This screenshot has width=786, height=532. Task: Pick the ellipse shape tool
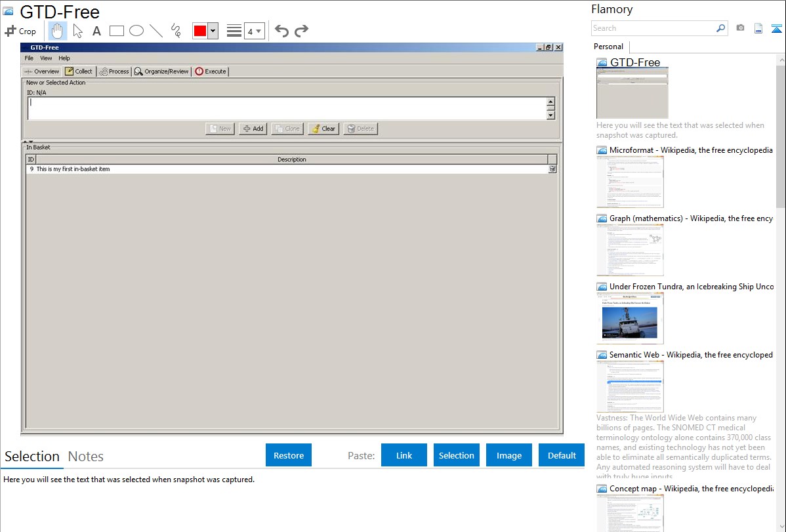[136, 31]
